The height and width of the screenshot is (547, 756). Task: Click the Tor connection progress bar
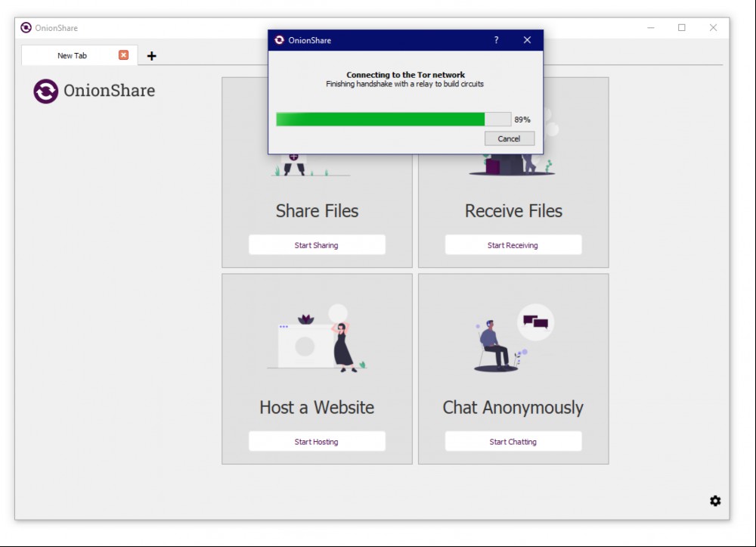[x=393, y=119]
